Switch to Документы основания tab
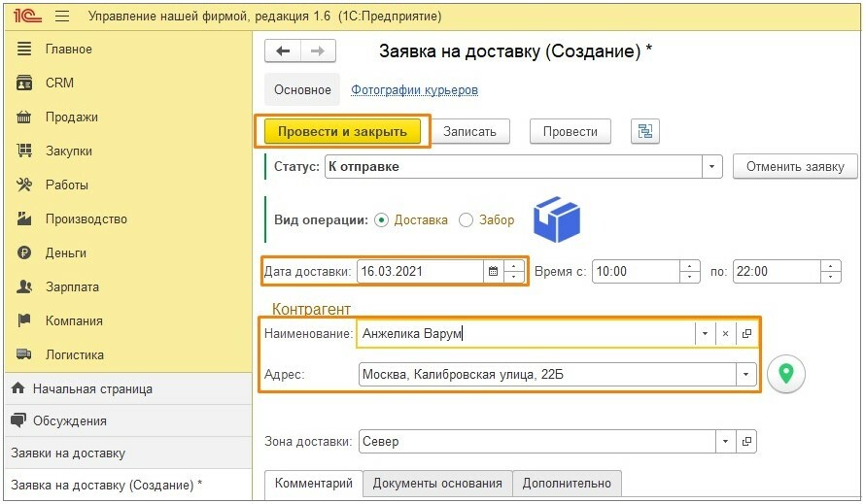Screen dimensions: 865x504 (437, 483)
